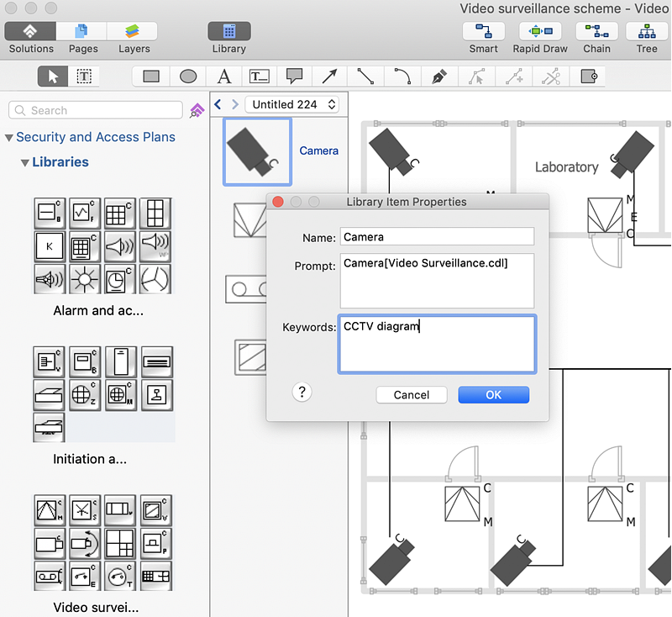This screenshot has width=672, height=617.
Task: Close the Library Item Properties dialog
Action: 278,202
